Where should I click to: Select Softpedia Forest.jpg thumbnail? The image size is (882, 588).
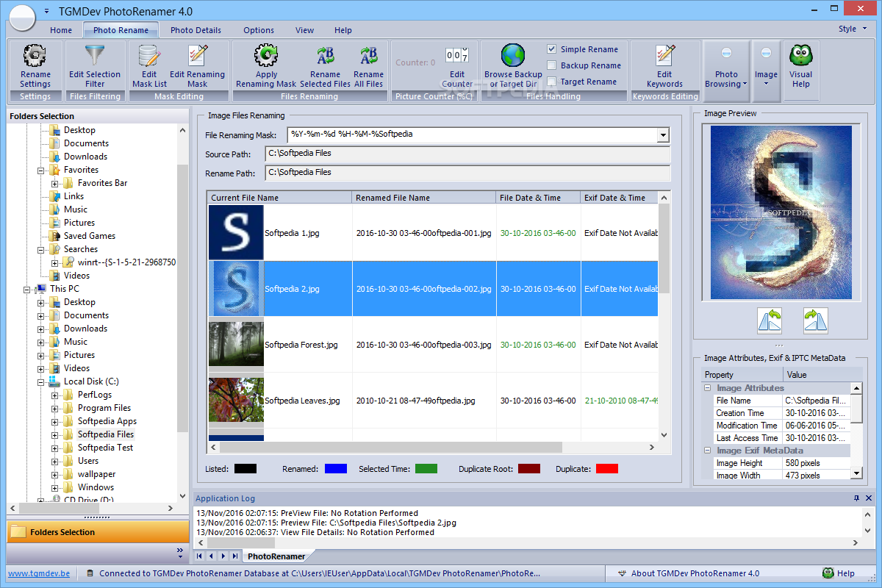pyautogui.click(x=236, y=344)
